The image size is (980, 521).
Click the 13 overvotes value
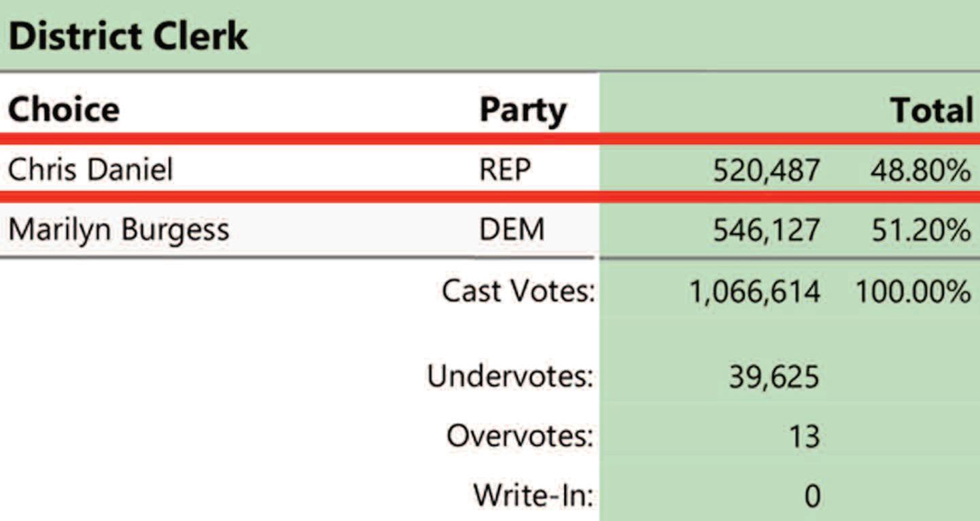click(804, 436)
